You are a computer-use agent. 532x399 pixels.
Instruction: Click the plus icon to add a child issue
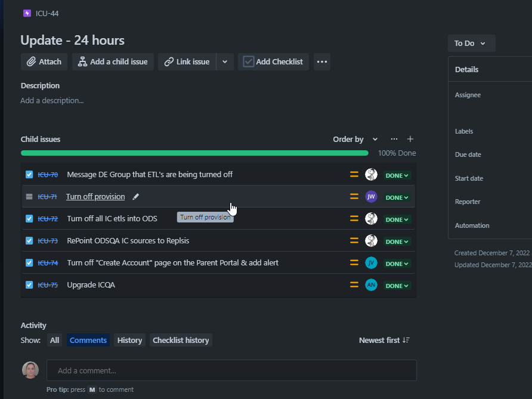410,139
